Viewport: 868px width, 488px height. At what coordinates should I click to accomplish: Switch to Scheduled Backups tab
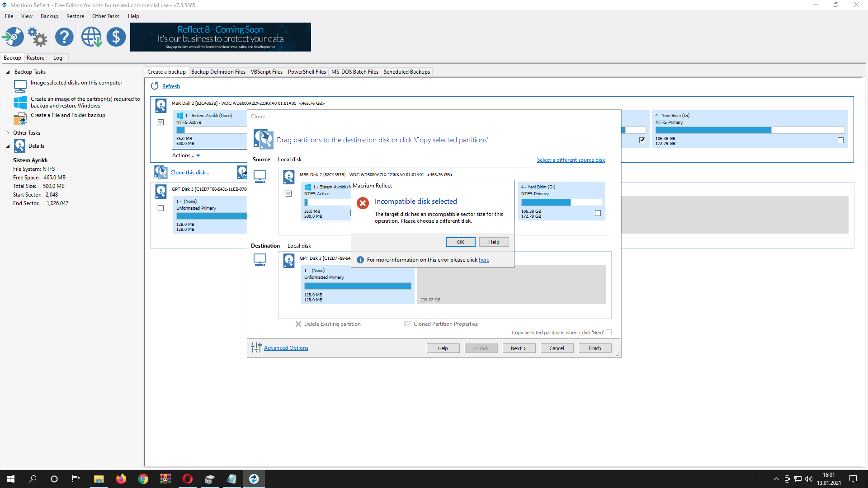406,72
